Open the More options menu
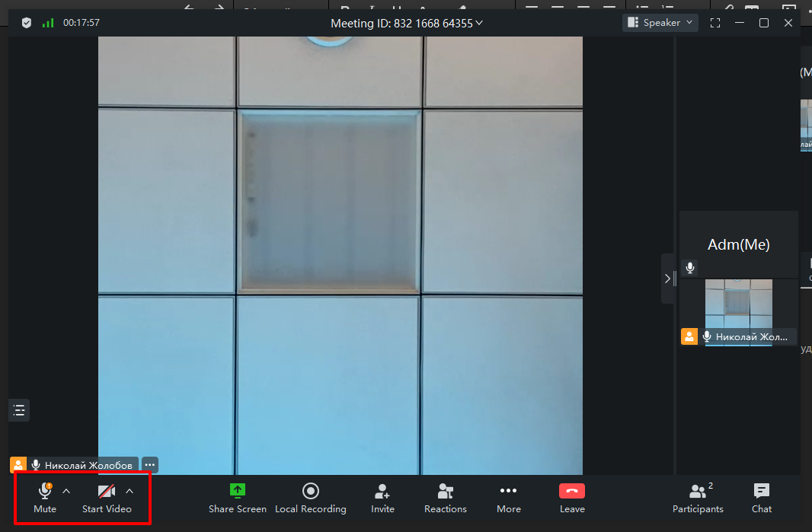The image size is (812, 532). tap(509, 499)
